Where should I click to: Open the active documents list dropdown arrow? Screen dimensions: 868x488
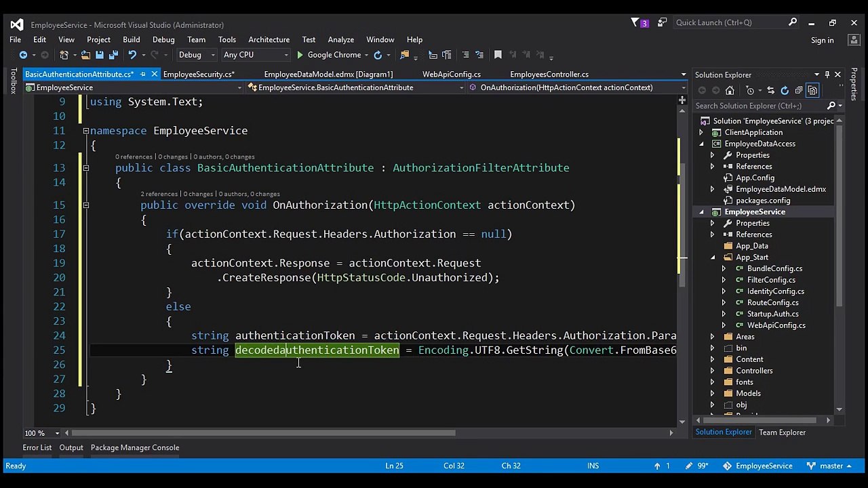click(684, 75)
